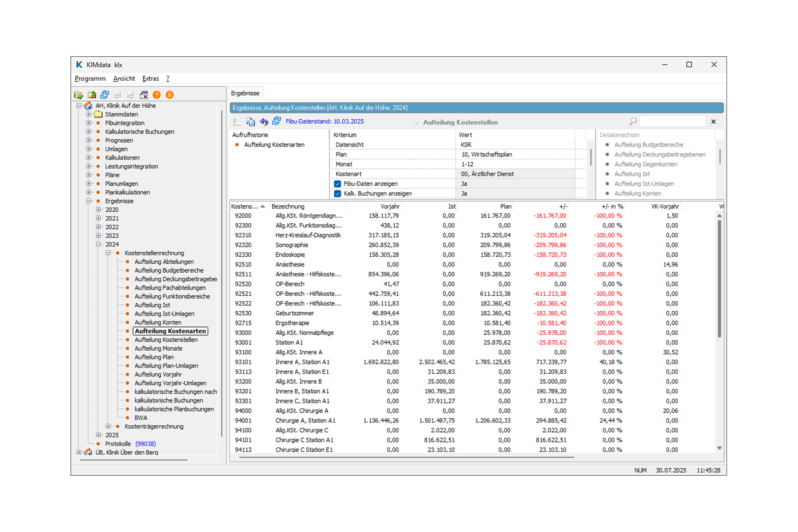Click the pencil icon beside Aufteilung Kostenstellen title

tap(417, 123)
